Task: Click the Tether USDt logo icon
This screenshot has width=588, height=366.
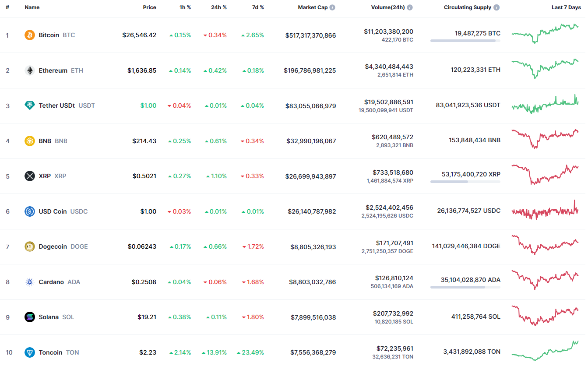Action: tap(30, 106)
